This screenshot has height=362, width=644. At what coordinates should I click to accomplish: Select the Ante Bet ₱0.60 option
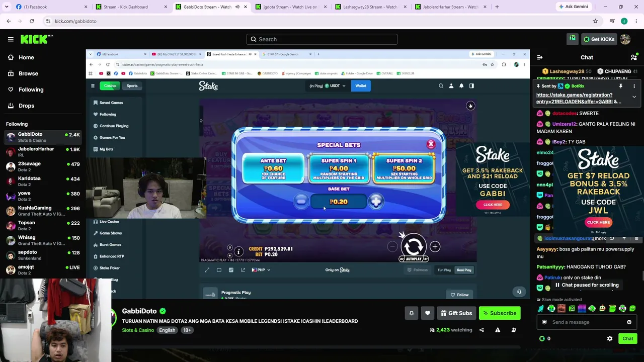[273, 169]
